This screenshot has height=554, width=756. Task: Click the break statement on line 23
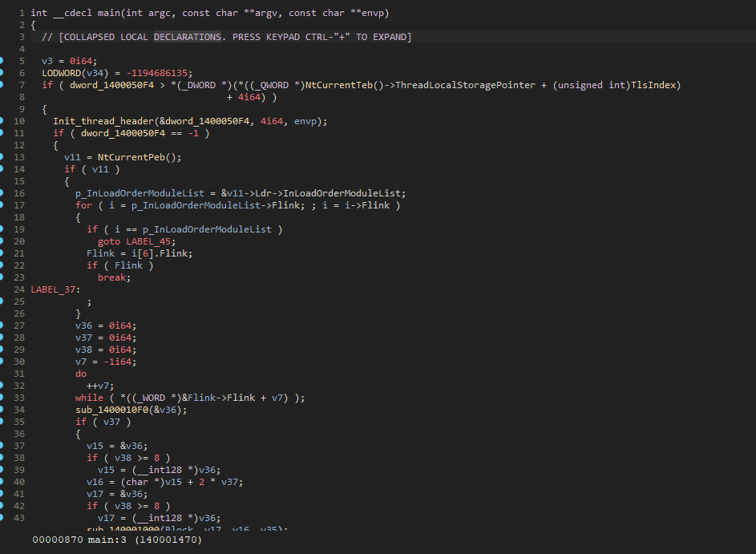pos(114,277)
